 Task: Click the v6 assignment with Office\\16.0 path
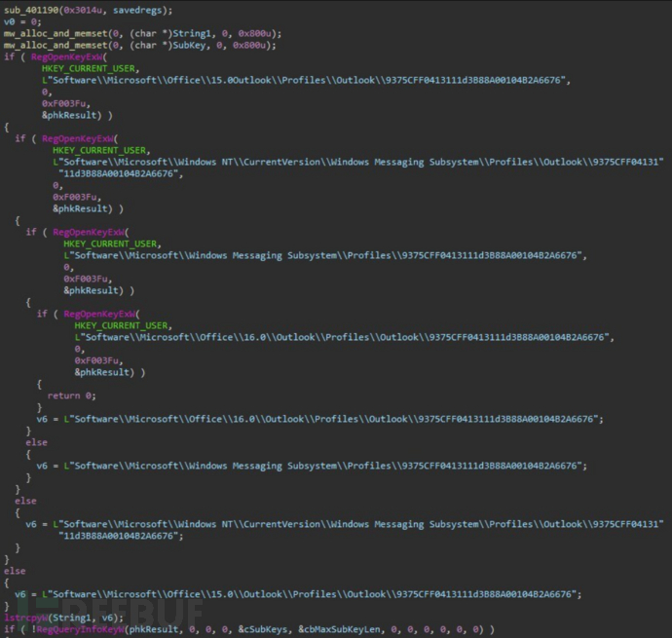tap(319, 419)
